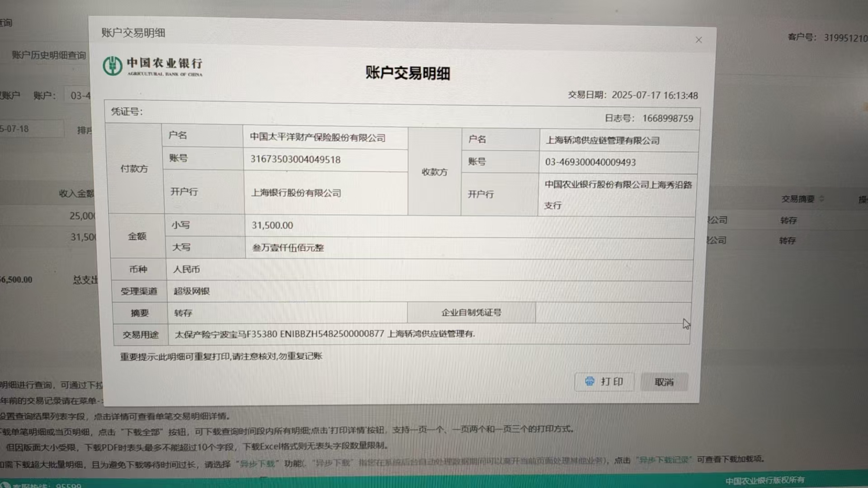868x488 pixels.
Task: Click the amount value 31,500.00
Action: coord(272,225)
